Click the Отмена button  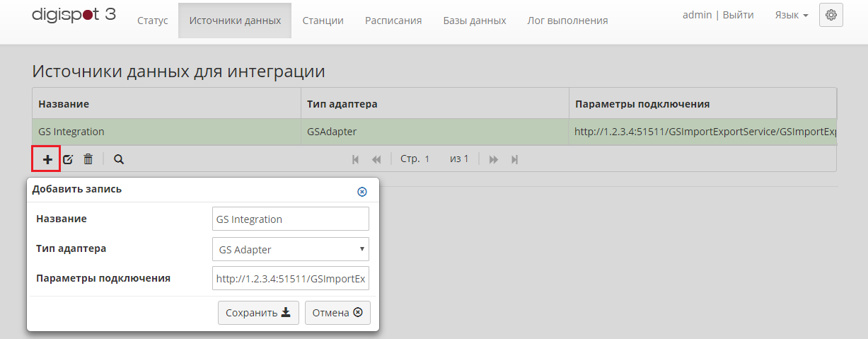(x=337, y=313)
